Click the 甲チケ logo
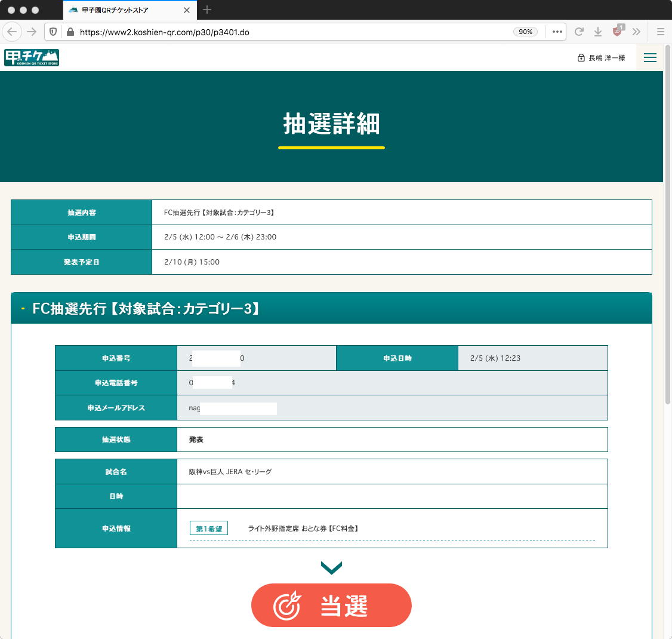 click(32, 57)
